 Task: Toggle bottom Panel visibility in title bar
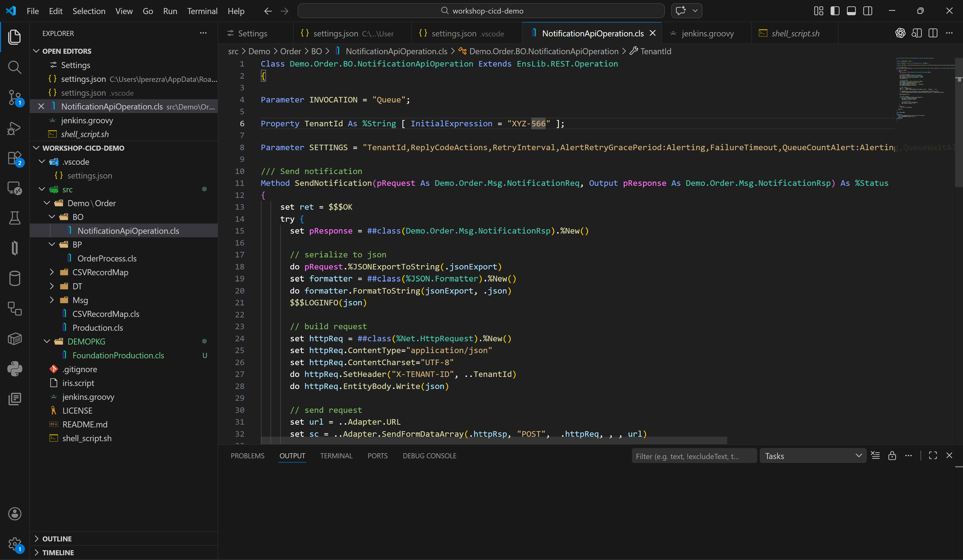coord(852,11)
